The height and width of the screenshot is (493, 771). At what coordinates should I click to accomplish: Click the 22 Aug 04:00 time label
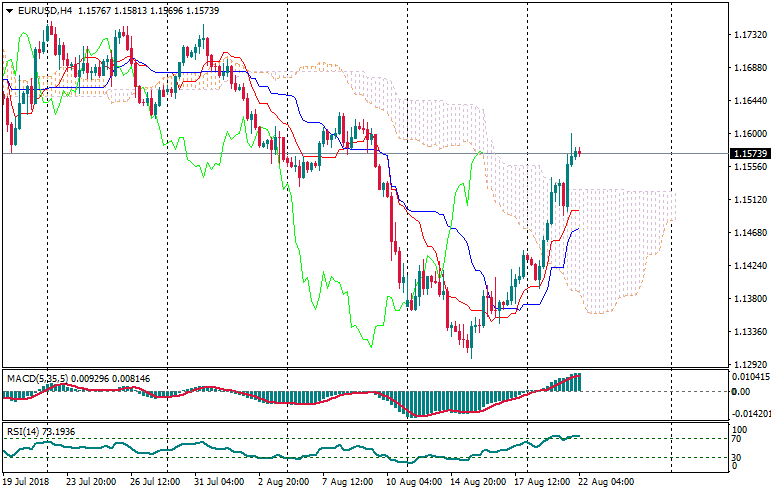[x=608, y=482]
